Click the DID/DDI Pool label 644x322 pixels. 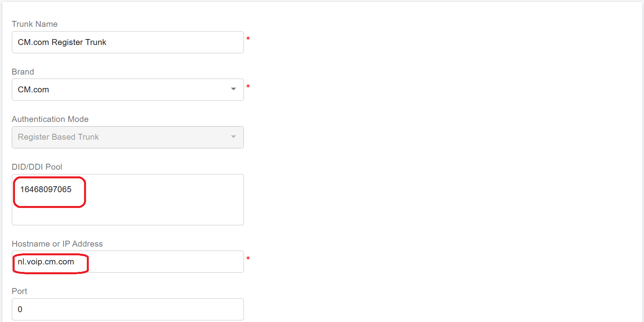(37, 167)
